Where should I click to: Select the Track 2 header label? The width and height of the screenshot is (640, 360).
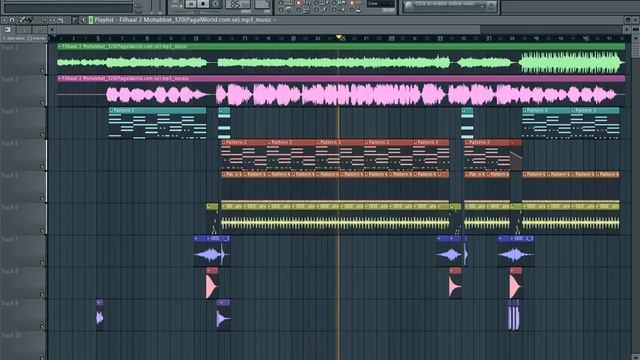tap(9, 79)
